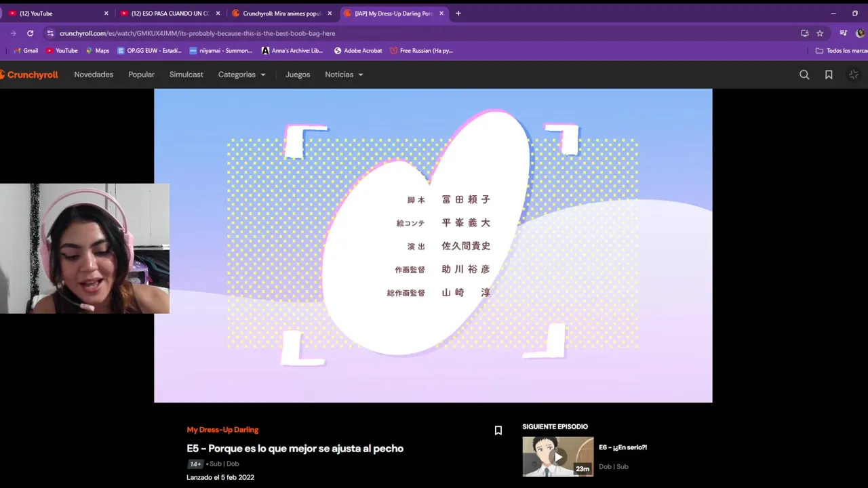The image size is (868, 488).
Task: Play next episode E6 thumbnail
Action: point(558,456)
